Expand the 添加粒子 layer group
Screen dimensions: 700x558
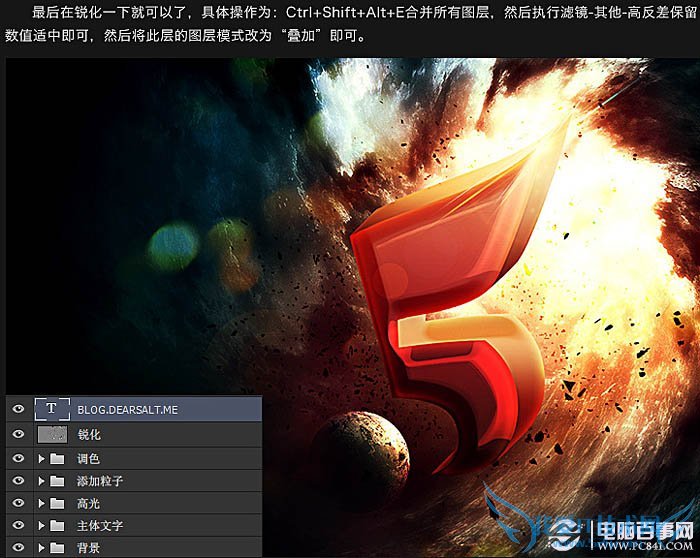pyautogui.click(x=42, y=481)
